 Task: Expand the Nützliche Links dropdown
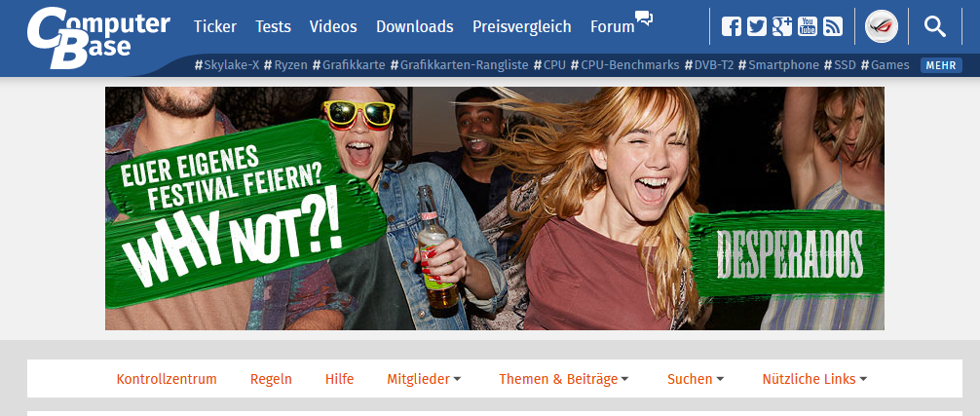(x=814, y=379)
